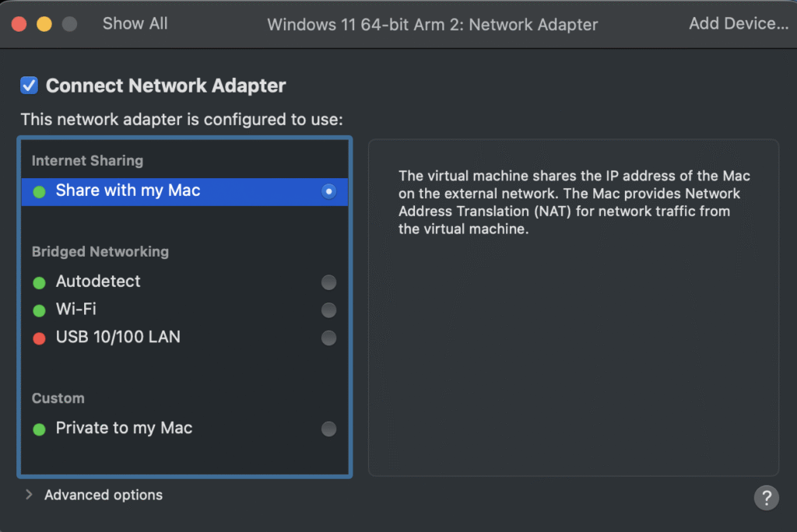Open the Show All settings view
Image resolution: width=797 pixels, height=532 pixels.
(135, 23)
